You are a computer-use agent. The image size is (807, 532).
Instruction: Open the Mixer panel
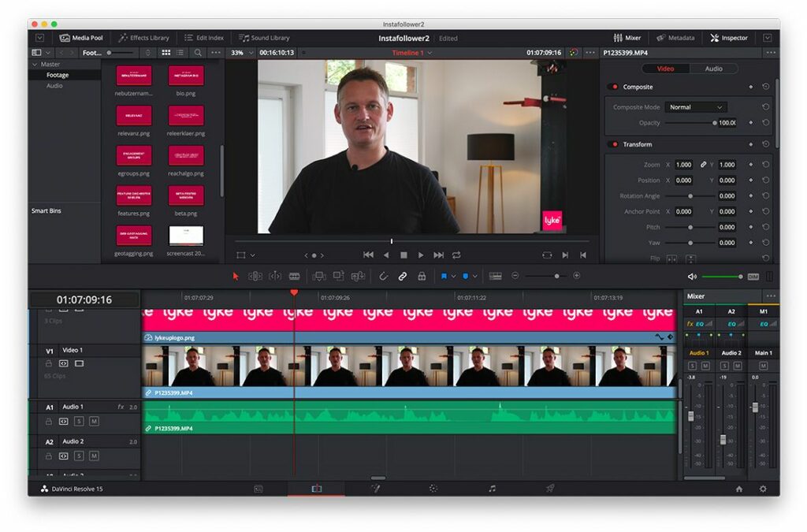click(x=626, y=37)
